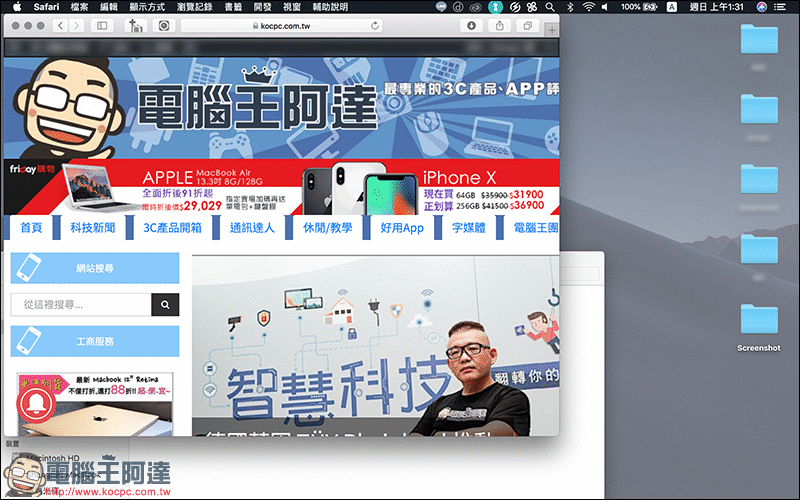Open the 顯示方式 menu
This screenshot has height=500, width=800.
click(147, 7)
